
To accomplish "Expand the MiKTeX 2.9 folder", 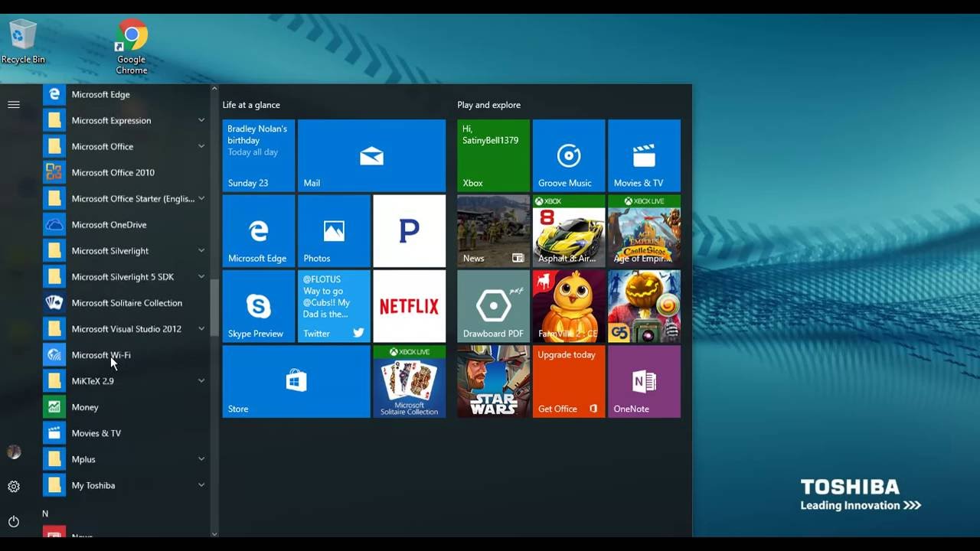I will coord(201,380).
